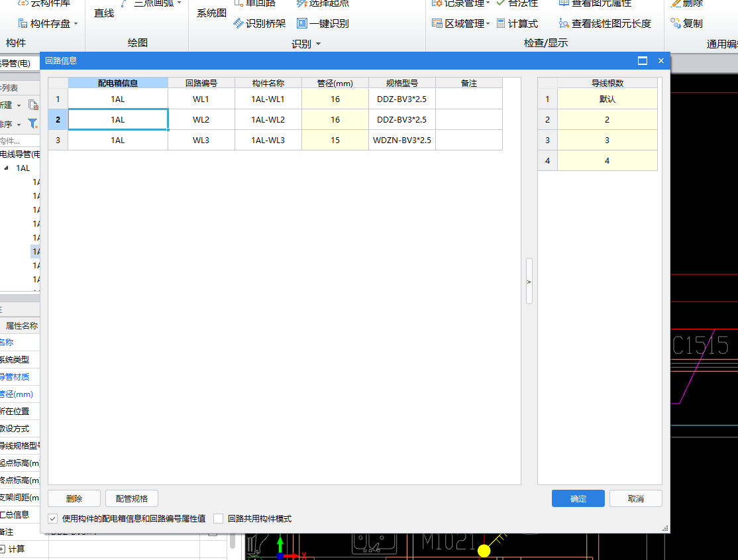Select the 默认 wire count cell
Viewport: 738px width, 560px height.
(x=607, y=99)
